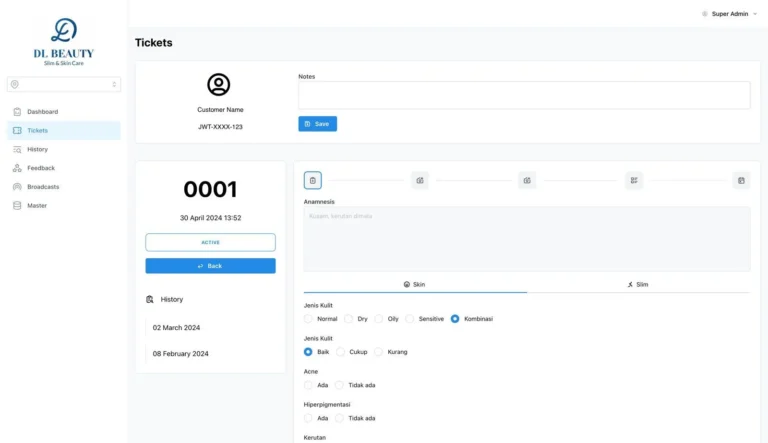
Task: Click the Dashboard clipboard icon in sidebar
Action: click(x=17, y=112)
